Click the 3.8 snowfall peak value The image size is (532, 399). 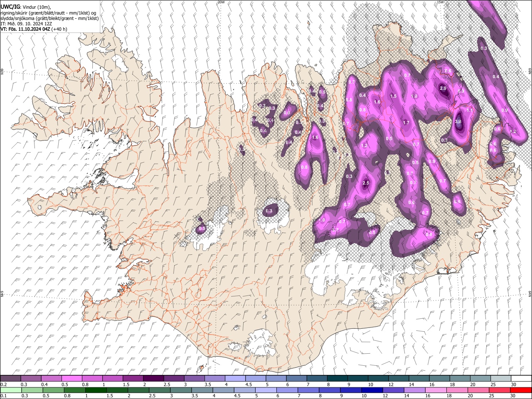point(458,122)
